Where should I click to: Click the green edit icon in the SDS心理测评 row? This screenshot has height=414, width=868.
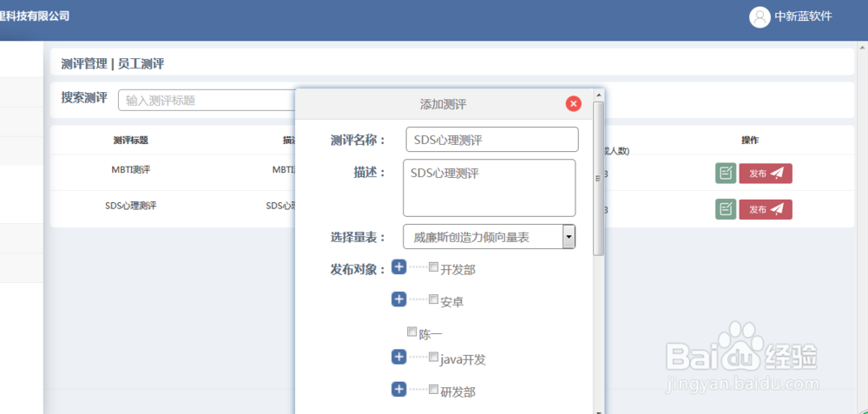coord(726,209)
